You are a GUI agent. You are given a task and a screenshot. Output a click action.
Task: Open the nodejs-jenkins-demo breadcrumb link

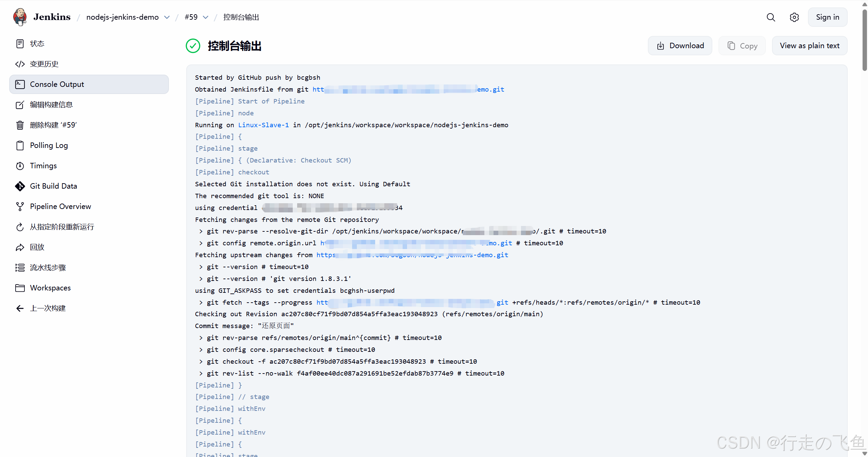pyautogui.click(x=122, y=17)
